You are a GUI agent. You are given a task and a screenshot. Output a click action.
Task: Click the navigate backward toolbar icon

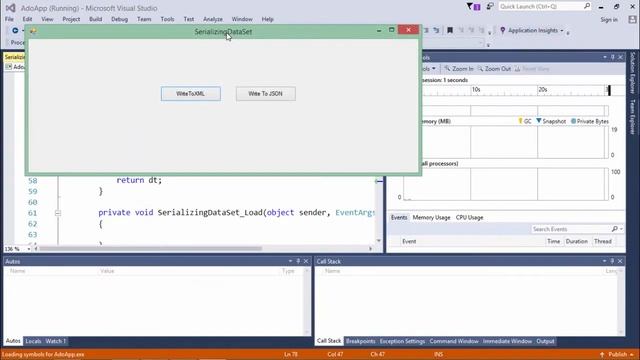click(15, 31)
